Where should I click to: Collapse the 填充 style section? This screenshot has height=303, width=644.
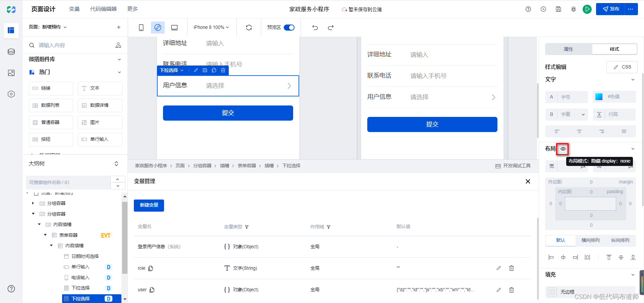(x=633, y=275)
